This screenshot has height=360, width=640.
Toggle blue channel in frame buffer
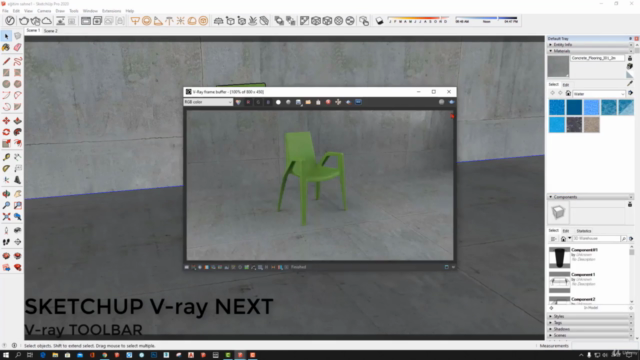click(268, 102)
